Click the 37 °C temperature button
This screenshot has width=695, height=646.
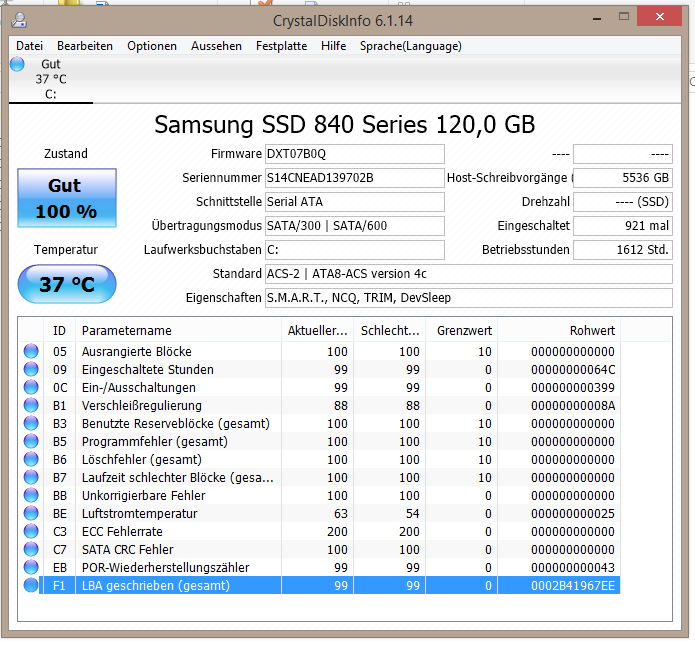pyautogui.click(x=67, y=284)
